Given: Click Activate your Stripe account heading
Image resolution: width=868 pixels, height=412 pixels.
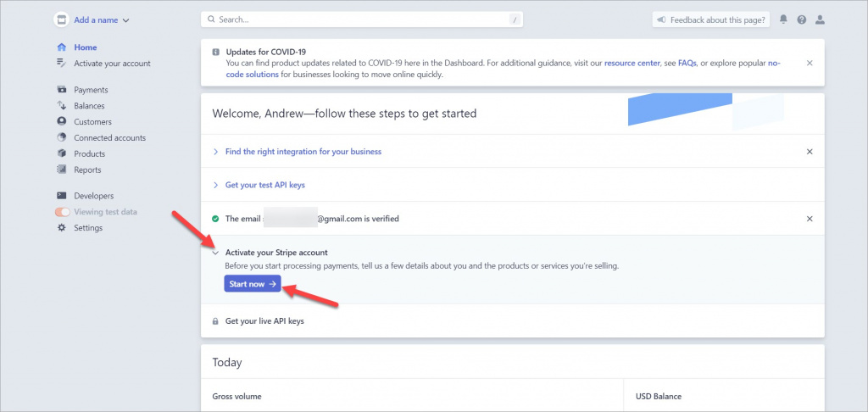Looking at the screenshot, I should click(277, 253).
